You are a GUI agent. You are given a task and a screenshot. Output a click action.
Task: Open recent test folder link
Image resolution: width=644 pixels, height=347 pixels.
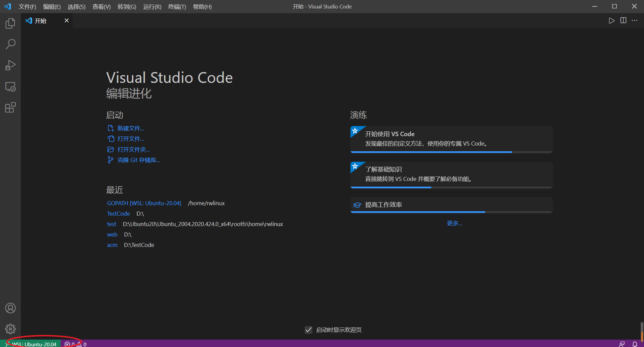tap(112, 224)
